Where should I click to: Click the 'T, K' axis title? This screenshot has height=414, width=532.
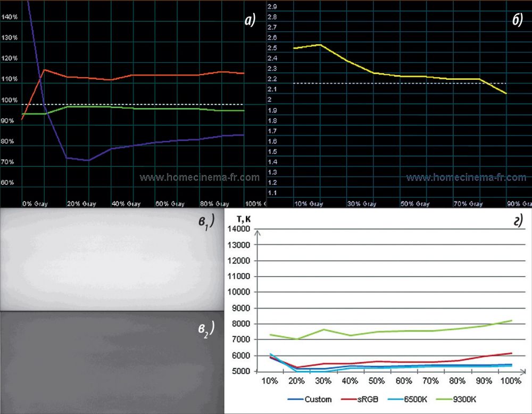click(x=244, y=219)
